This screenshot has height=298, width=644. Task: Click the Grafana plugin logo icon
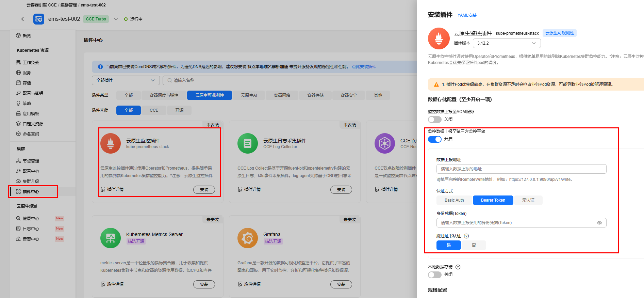pyautogui.click(x=247, y=238)
